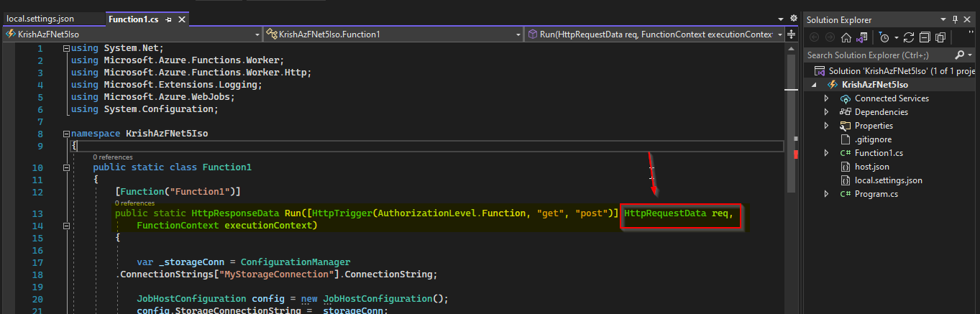
Task: Close the Solution Explorer panel
Action: point(968,19)
